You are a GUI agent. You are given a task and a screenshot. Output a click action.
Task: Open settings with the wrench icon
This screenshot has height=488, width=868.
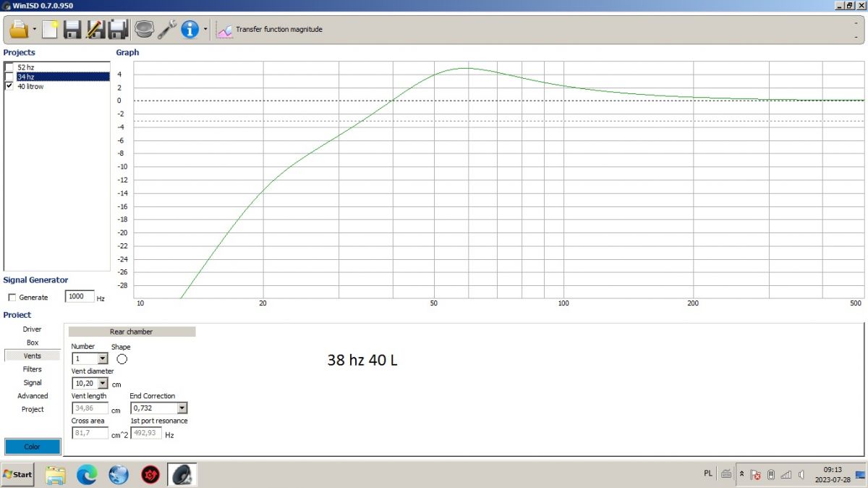click(167, 30)
